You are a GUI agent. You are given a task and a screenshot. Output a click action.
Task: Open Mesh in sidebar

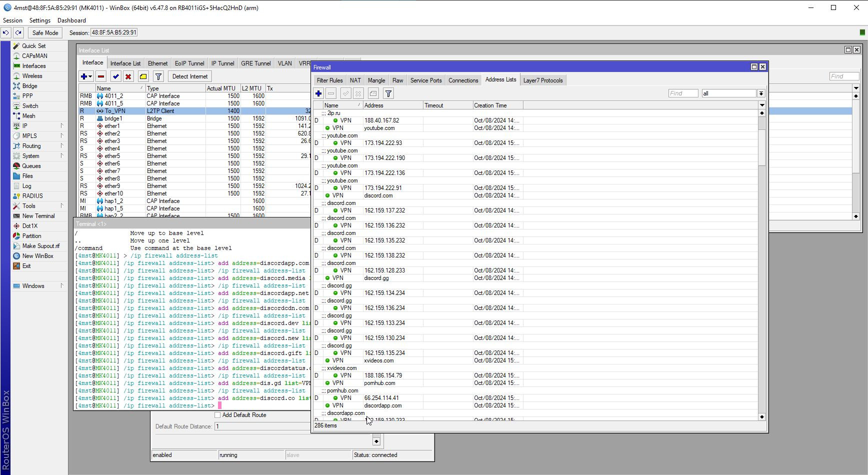pos(28,116)
